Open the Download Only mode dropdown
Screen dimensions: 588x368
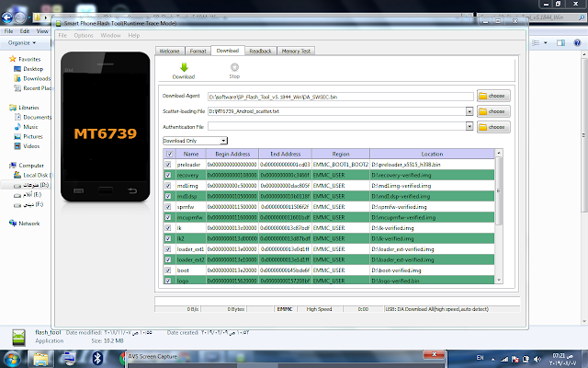(195, 141)
